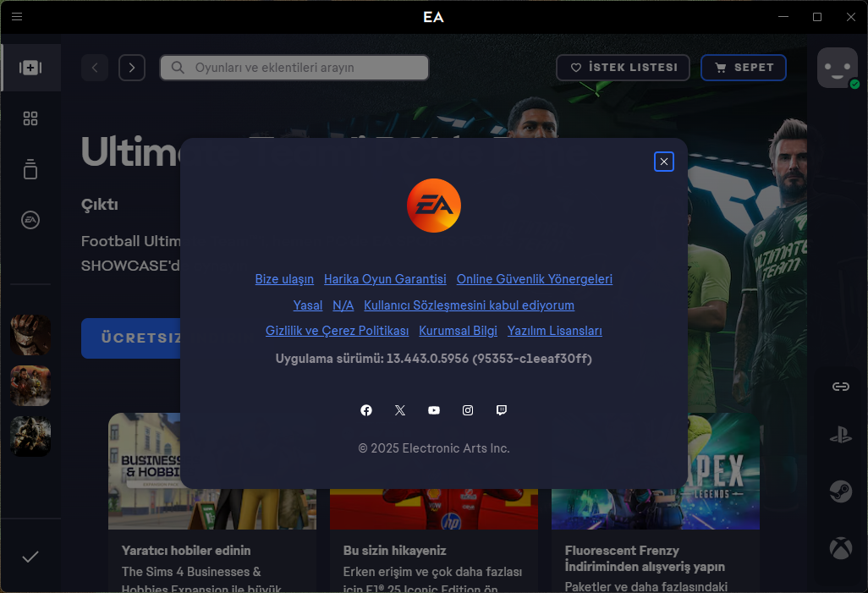Open the İSTEK LİSTESİ wishlist button

click(x=623, y=68)
